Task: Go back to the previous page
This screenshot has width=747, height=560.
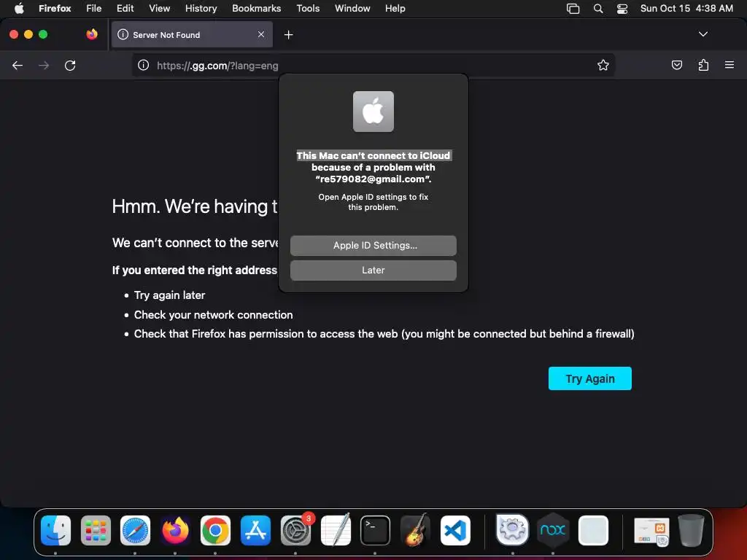Action: pyautogui.click(x=18, y=65)
